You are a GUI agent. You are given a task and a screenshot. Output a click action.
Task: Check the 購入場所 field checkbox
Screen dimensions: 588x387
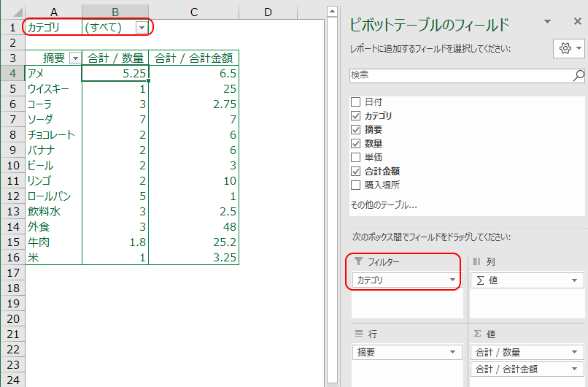(x=355, y=185)
